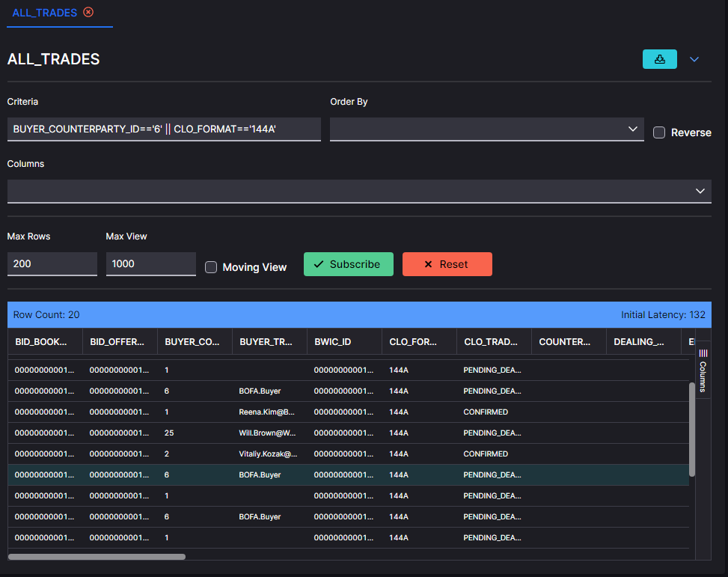Click the green Subscribe button
This screenshot has height=577, width=728.
tap(348, 264)
